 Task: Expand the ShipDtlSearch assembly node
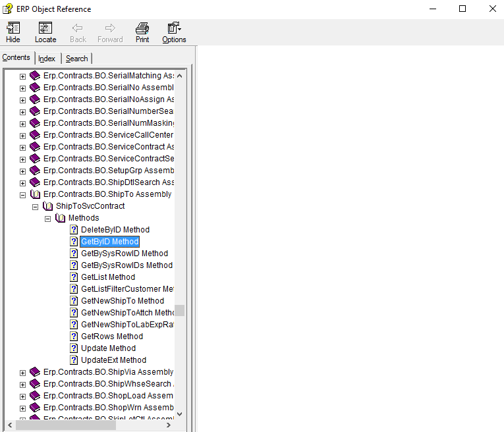click(x=22, y=183)
